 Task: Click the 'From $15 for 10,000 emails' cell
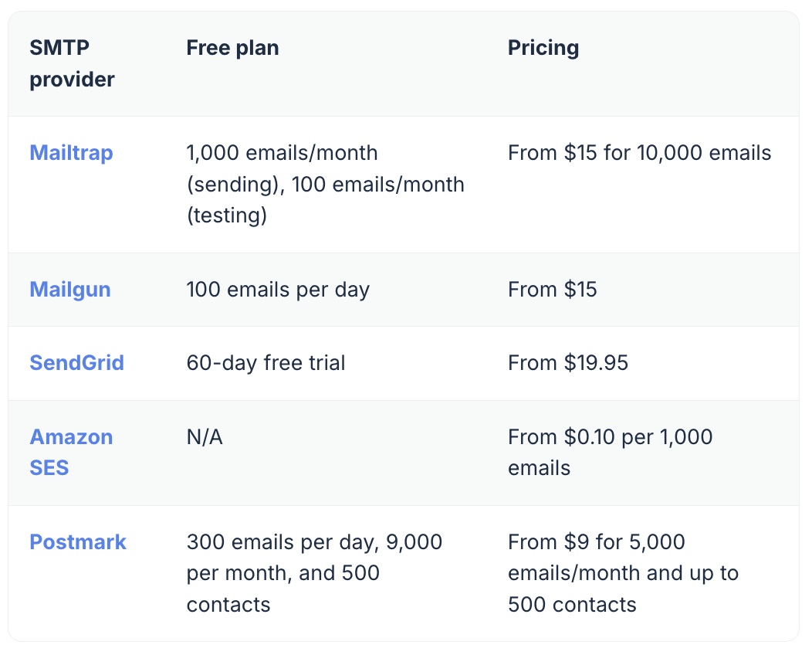(640, 153)
